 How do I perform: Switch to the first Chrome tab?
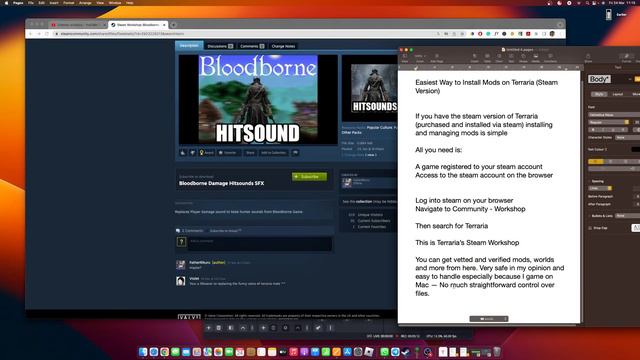[77, 25]
